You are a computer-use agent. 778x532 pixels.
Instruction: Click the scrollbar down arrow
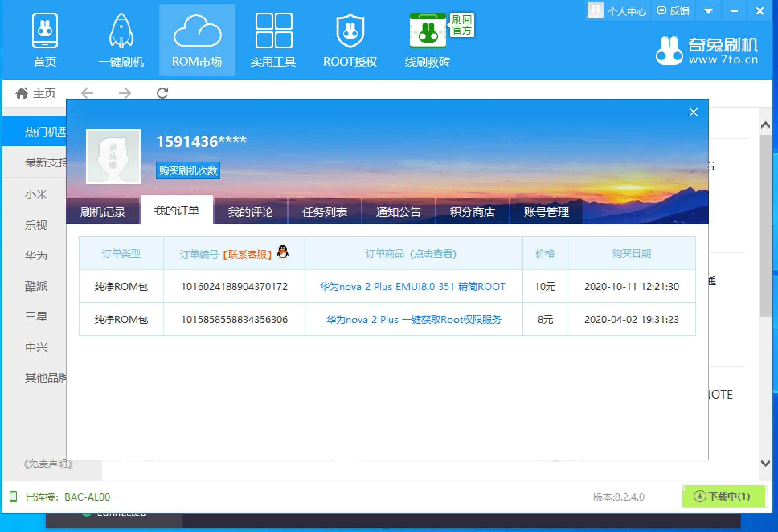coord(766,463)
